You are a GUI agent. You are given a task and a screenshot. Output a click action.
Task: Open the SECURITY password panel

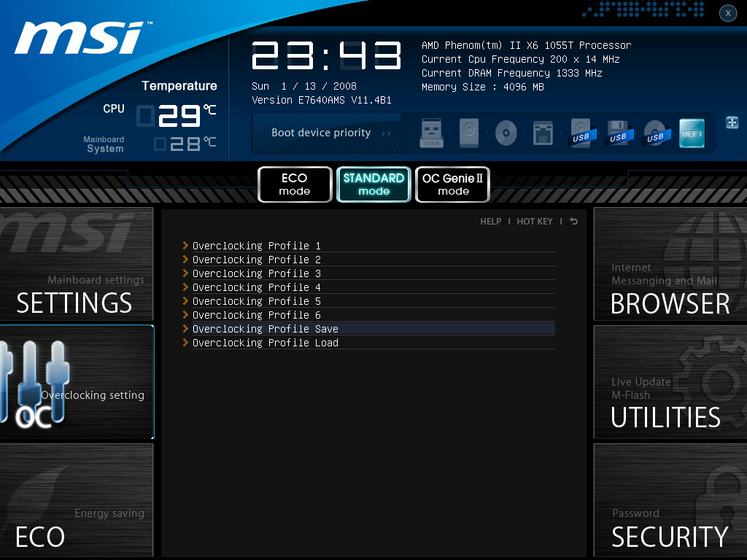point(670,500)
